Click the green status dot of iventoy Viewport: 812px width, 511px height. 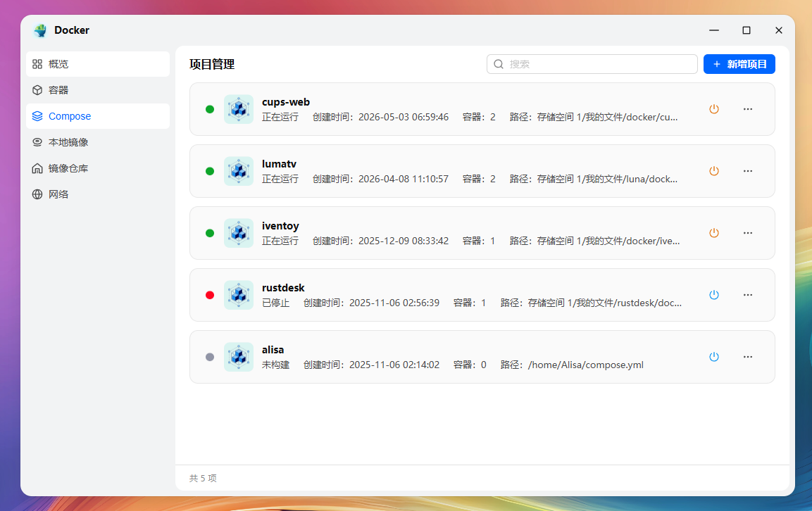coord(210,233)
